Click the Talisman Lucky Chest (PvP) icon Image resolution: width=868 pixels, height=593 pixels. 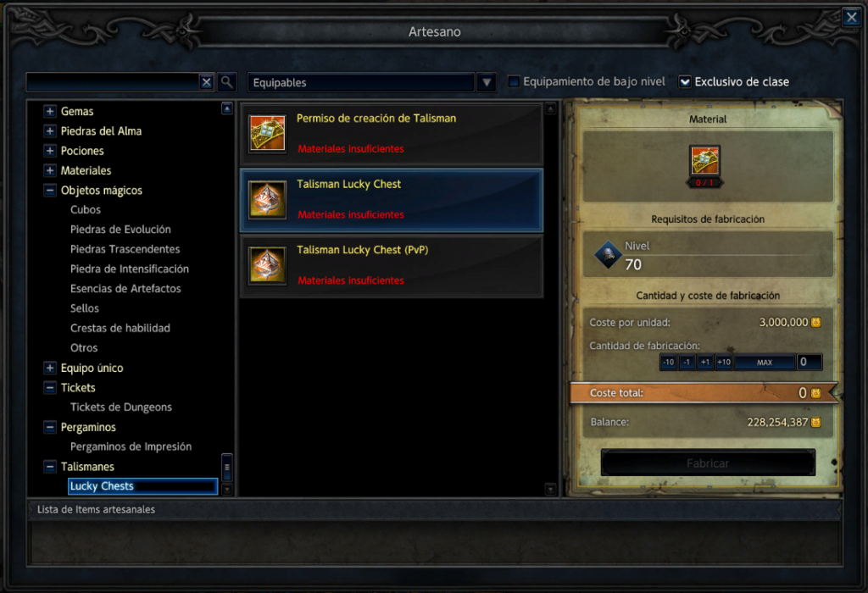pyautogui.click(x=267, y=265)
